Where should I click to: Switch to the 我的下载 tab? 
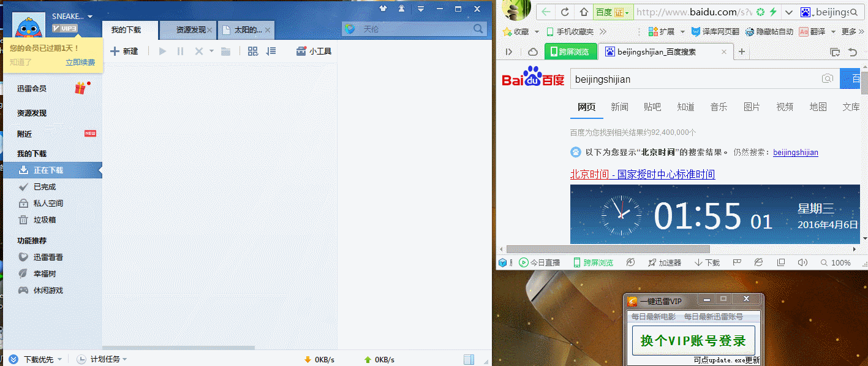pyautogui.click(x=130, y=29)
